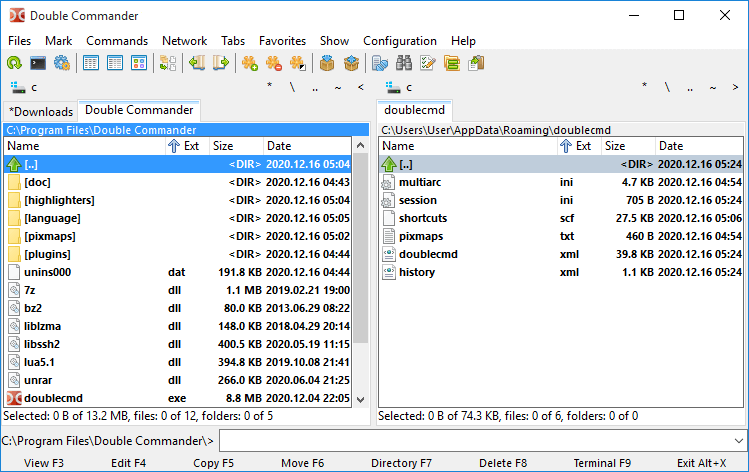Viewport: 749px width, 472px height.
Task: Open Options via the gear toolbar icon
Action: [62, 63]
